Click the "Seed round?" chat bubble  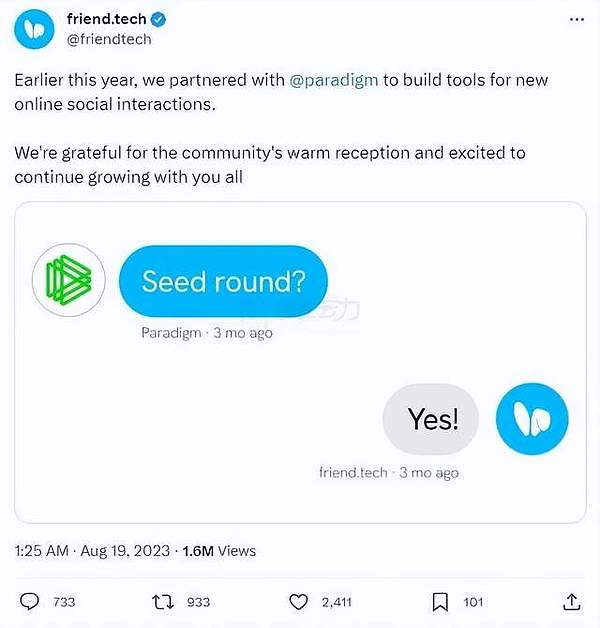pyautogui.click(x=223, y=281)
